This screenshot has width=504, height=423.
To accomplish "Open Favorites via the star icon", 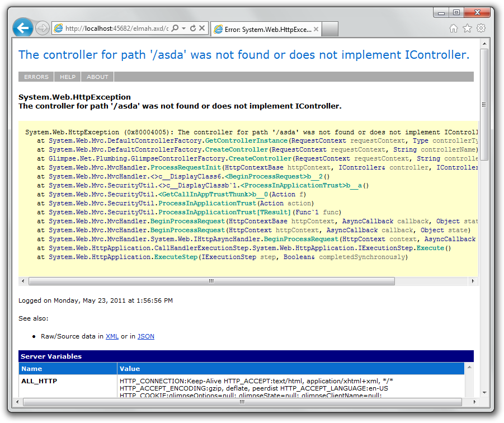I will click(x=467, y=27).
